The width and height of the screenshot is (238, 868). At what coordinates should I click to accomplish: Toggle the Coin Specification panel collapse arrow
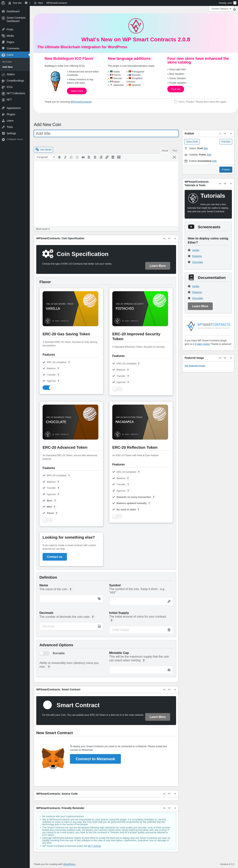coord(175,238)
